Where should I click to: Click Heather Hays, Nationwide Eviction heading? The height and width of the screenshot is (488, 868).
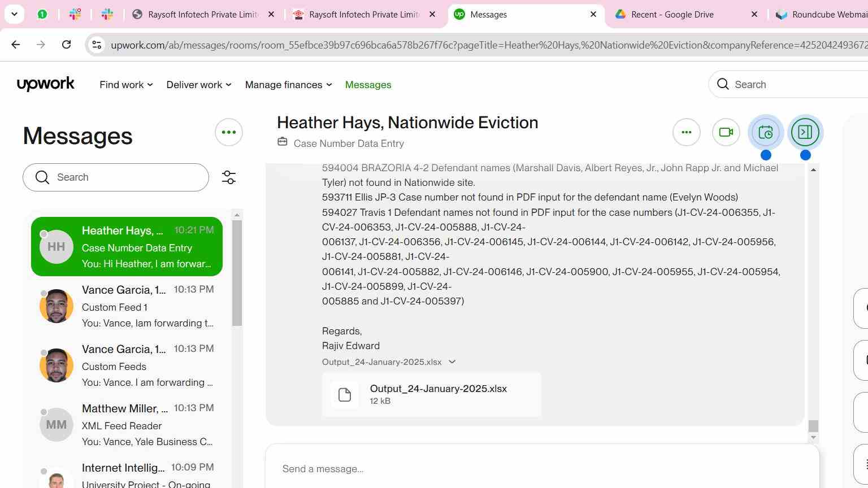407,123
